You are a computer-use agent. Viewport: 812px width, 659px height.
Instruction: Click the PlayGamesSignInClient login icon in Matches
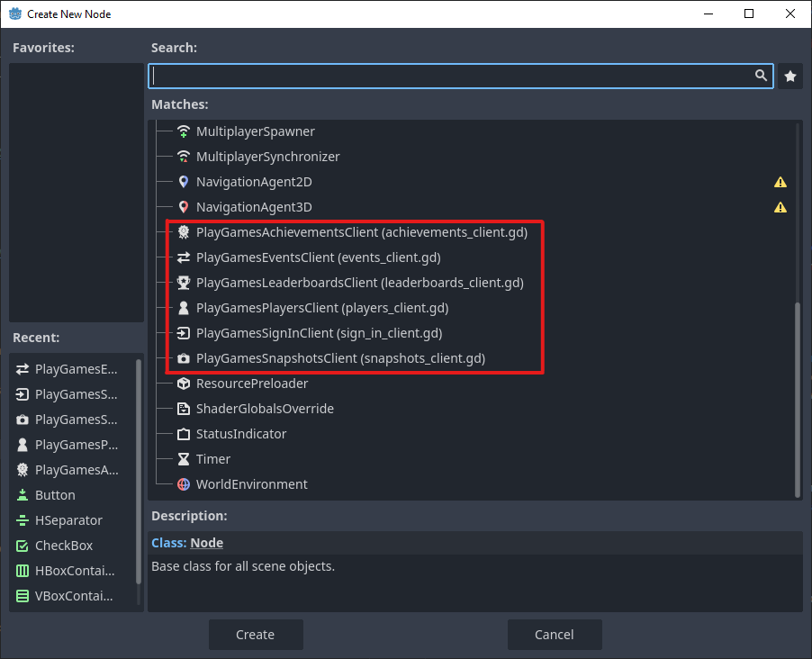click(184, 333)
